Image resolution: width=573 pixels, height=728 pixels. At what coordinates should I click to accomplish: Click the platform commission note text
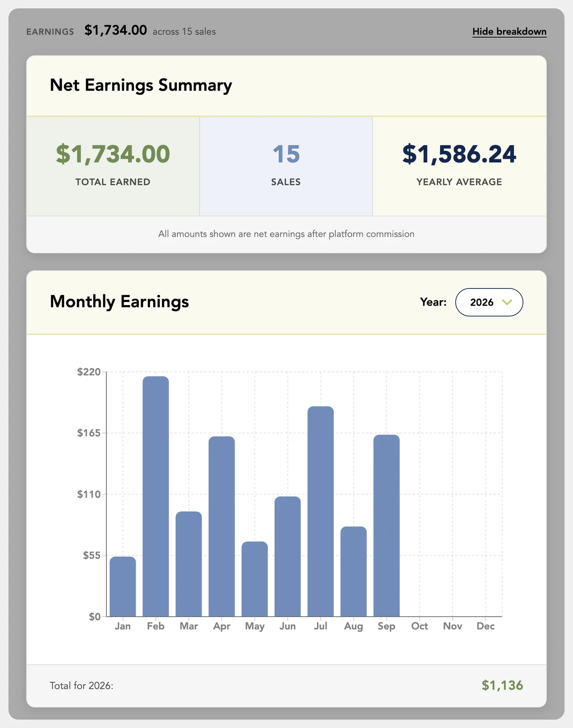[x=286, y=234]
